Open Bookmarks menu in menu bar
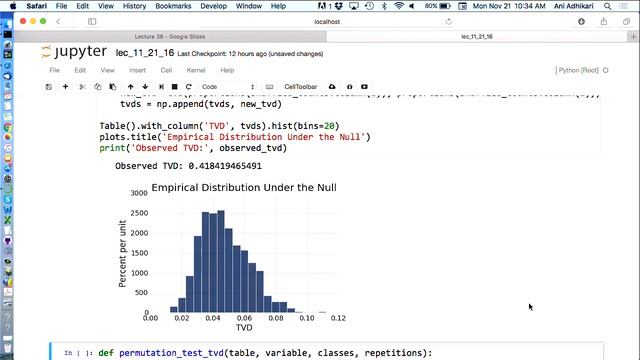Image resolution: width=640 pixels, height=360 pixels. tap(173, 6)
